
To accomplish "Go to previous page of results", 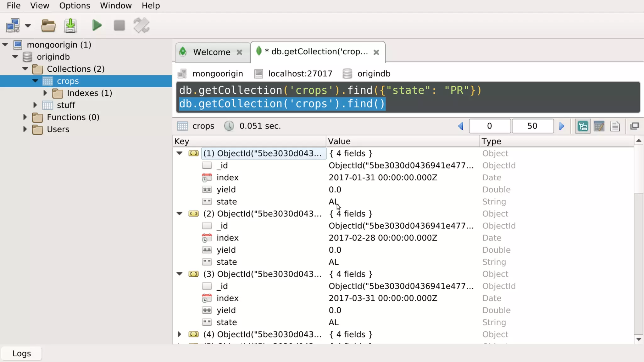I will [x=461, y=126].
